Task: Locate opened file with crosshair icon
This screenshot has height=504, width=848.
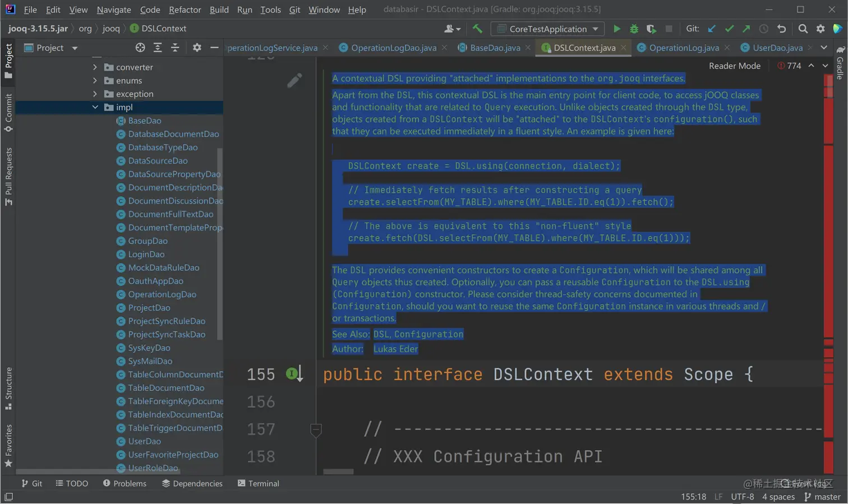Action: point(140,48)
